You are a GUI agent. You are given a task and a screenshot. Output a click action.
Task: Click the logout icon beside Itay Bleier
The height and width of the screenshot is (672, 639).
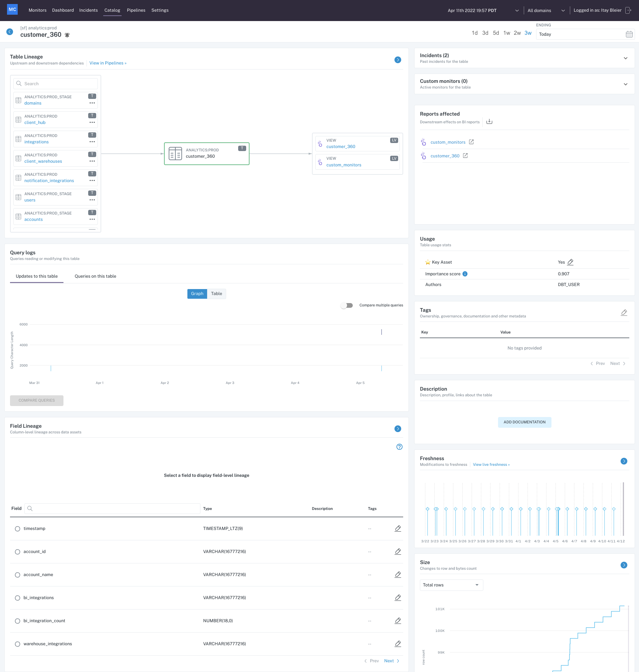point(628,11)
